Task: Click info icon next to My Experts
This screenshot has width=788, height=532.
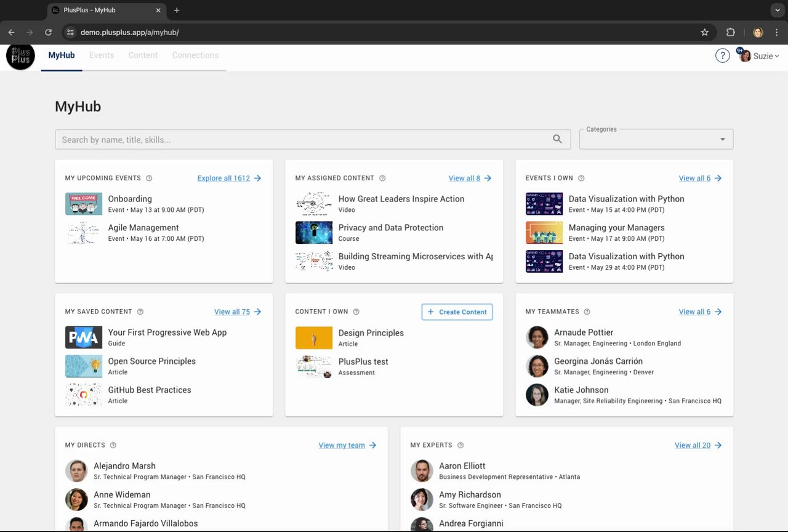Action: click(460, 446)
